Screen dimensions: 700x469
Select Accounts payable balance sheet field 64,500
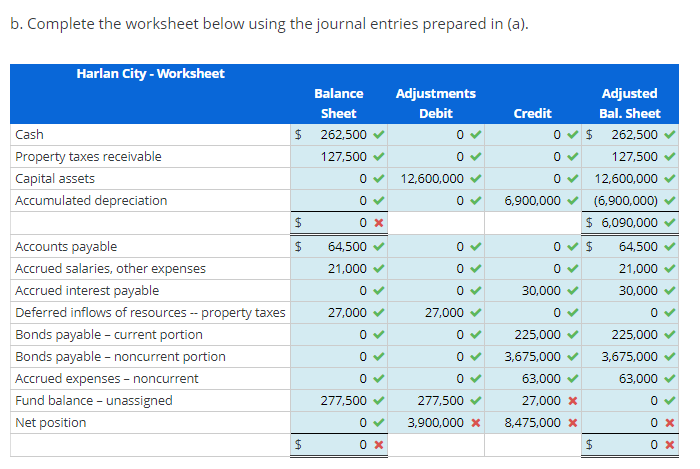click(339, 246)
